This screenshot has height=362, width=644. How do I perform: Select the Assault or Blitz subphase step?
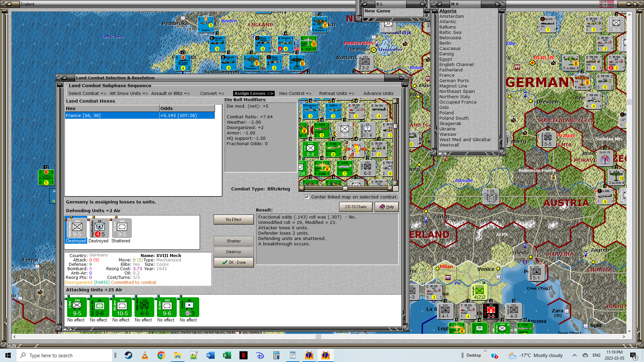click(x=170, y=94)
